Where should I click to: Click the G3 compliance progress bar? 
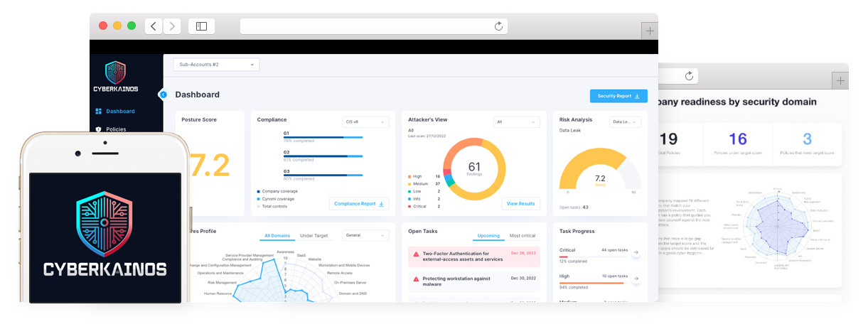323,174
